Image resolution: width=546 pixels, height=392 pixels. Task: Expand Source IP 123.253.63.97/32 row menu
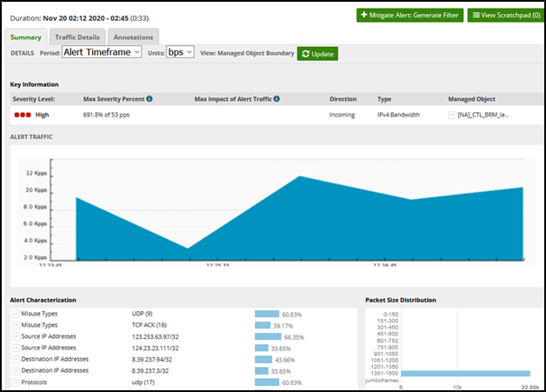point(16,337)
